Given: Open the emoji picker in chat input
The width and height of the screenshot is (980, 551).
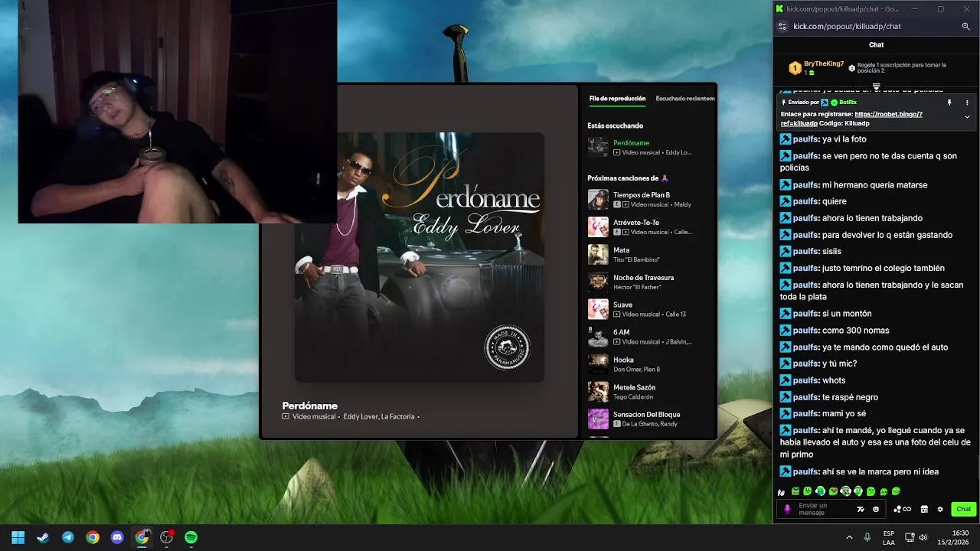Looking at the screenshot, I should coord(876,509).
